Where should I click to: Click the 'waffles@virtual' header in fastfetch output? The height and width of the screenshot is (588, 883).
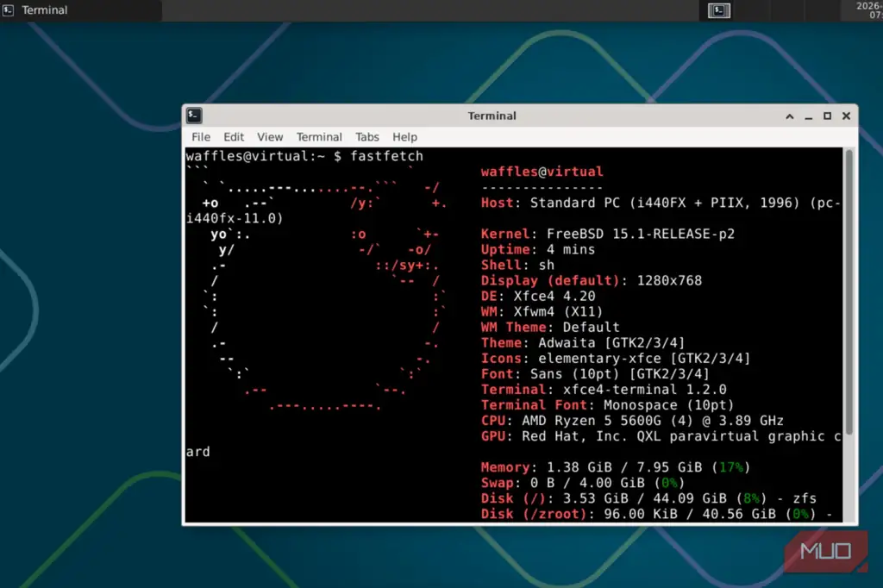[x=542, y=172]
